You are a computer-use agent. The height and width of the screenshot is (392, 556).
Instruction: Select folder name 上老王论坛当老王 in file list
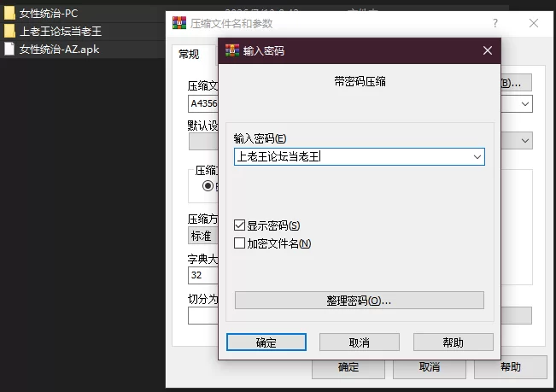[x=61, y=32]
